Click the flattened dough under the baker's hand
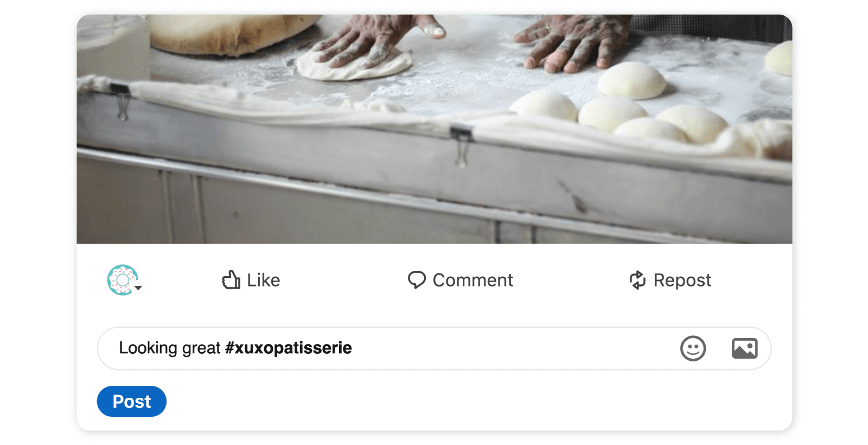 tap(353, 66)
